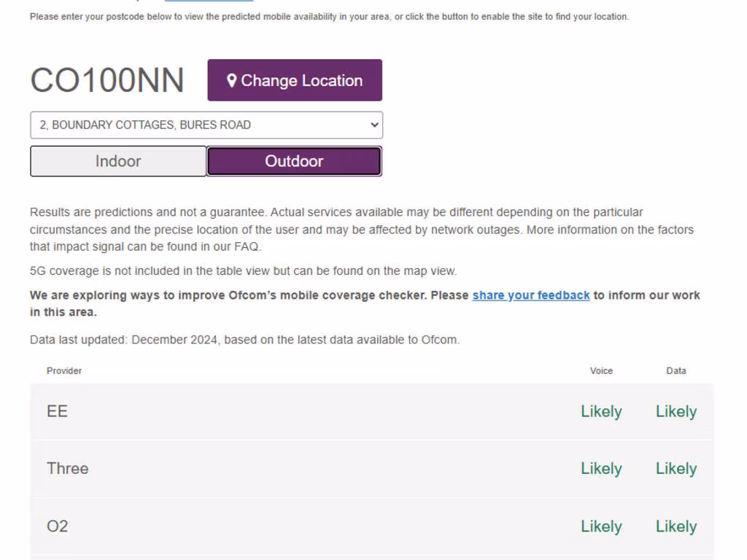Screen dimensions: 747x560
Task: Click Three's Data 'Likely' status
Action: tap(676, 468)
